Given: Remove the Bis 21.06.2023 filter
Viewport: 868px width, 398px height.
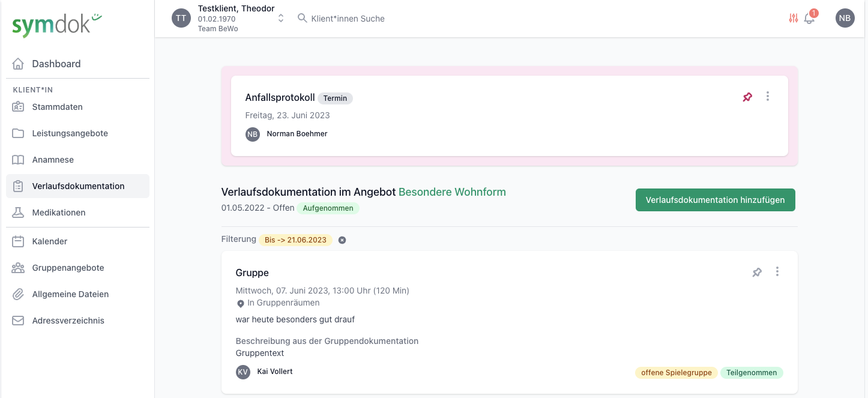Looking at the screenshot, I should click(342, 240).
